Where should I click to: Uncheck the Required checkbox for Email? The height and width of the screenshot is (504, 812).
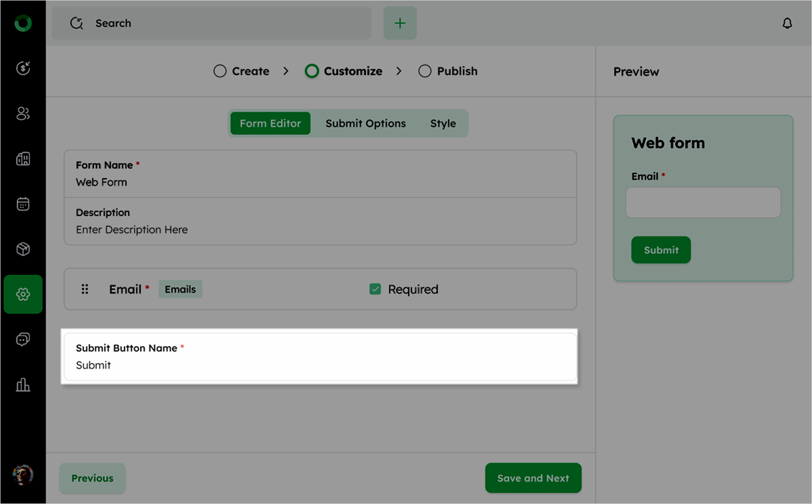pos(375,289)
